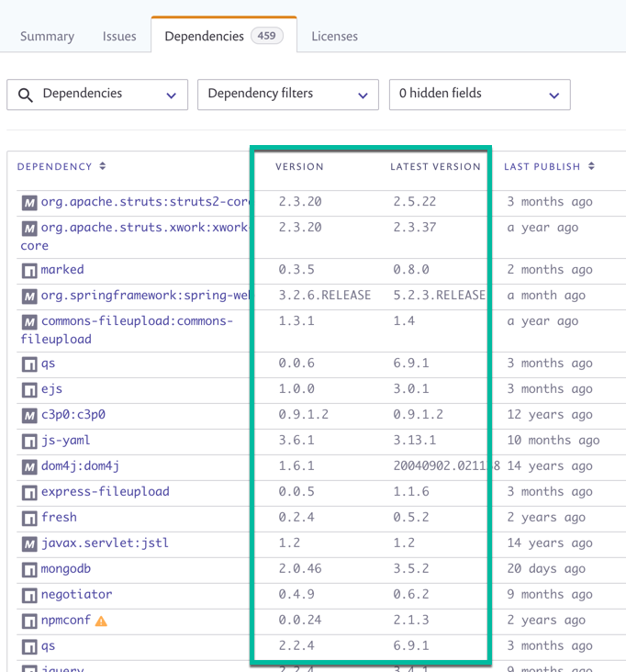This screenshot has width=626, height=672.
Task: Click '20 days ago' in mongodb row
Action: (546, 568)
